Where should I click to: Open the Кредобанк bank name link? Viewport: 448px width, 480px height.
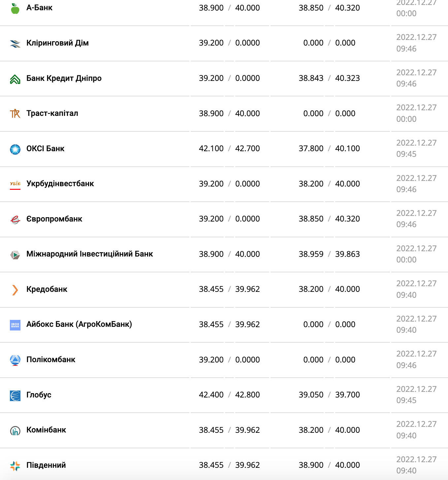point(47,289)
